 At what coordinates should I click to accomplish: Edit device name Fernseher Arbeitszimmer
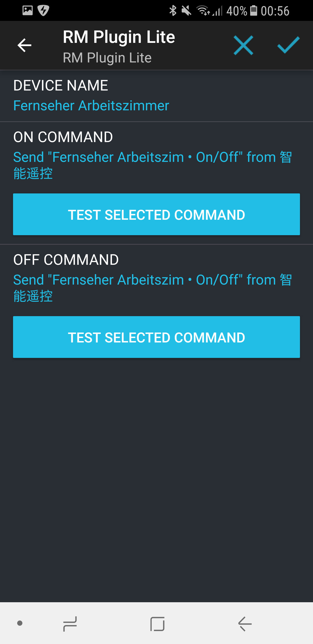tap(91, 106)
